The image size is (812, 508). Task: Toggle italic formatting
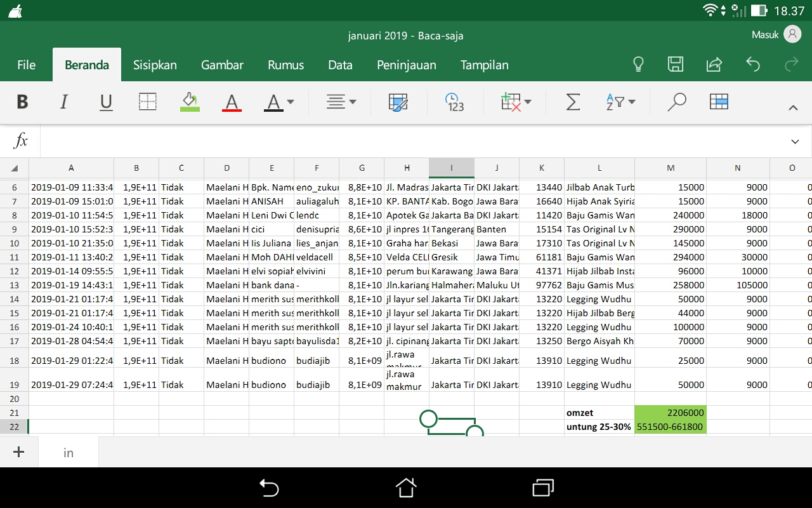(63, 102)
